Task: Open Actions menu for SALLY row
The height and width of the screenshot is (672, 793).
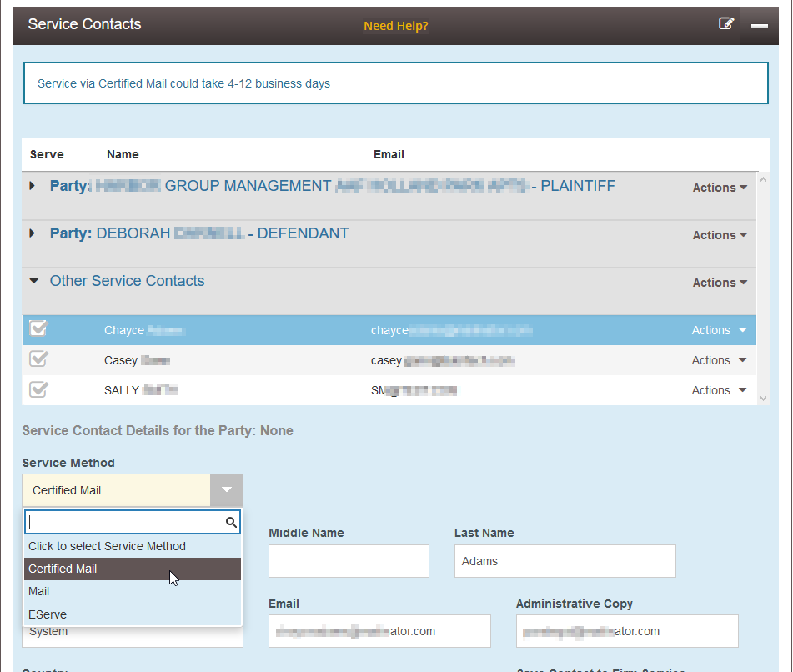Action: [719, 390]
